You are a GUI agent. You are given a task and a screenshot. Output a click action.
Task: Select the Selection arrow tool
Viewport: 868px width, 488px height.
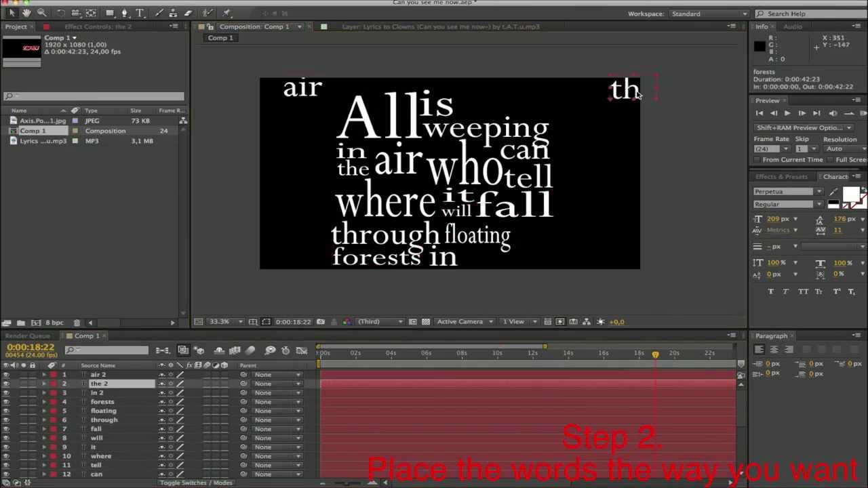pos(12,13)
